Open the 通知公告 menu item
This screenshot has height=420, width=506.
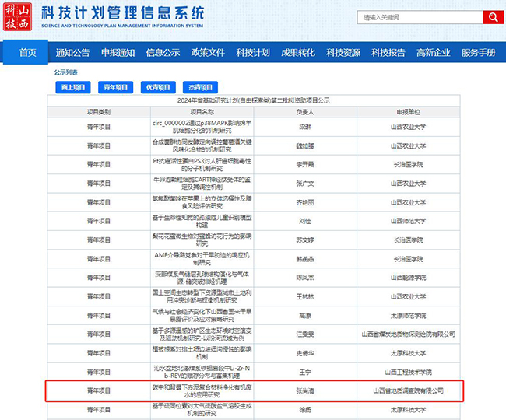pos(72,52)
